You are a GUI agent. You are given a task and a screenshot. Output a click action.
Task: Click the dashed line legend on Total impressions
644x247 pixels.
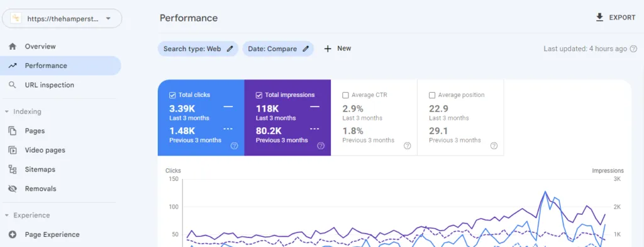[314, 129]
